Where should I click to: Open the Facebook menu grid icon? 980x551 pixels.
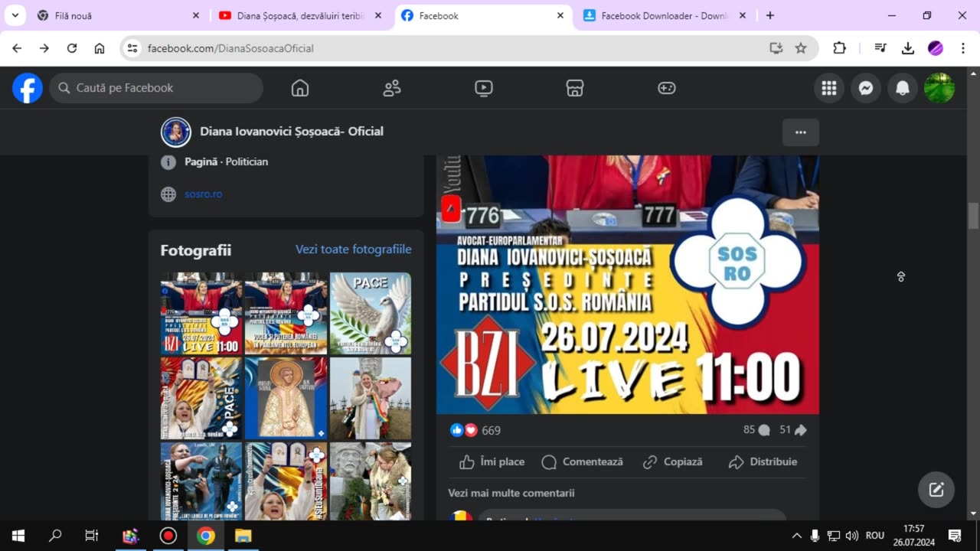[829, 88]
